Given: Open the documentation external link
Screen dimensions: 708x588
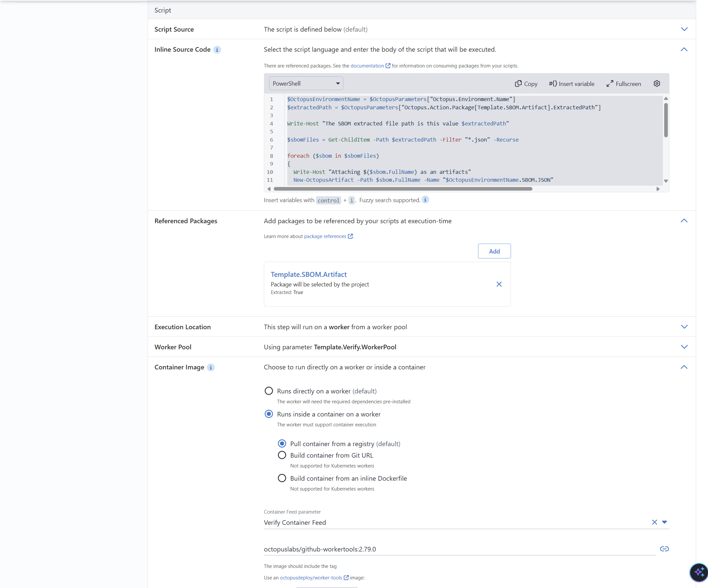Looking at the screenshot, I should [x=367, y=66].
